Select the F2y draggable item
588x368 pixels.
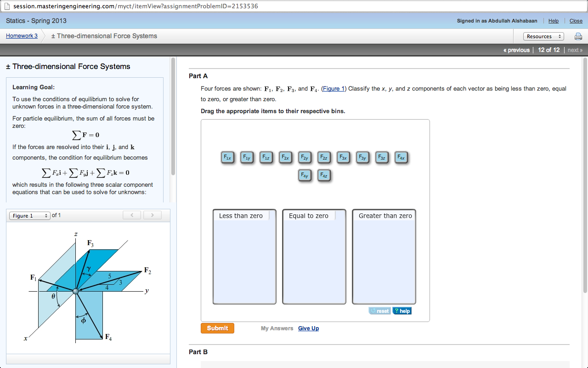coord(305,158)
